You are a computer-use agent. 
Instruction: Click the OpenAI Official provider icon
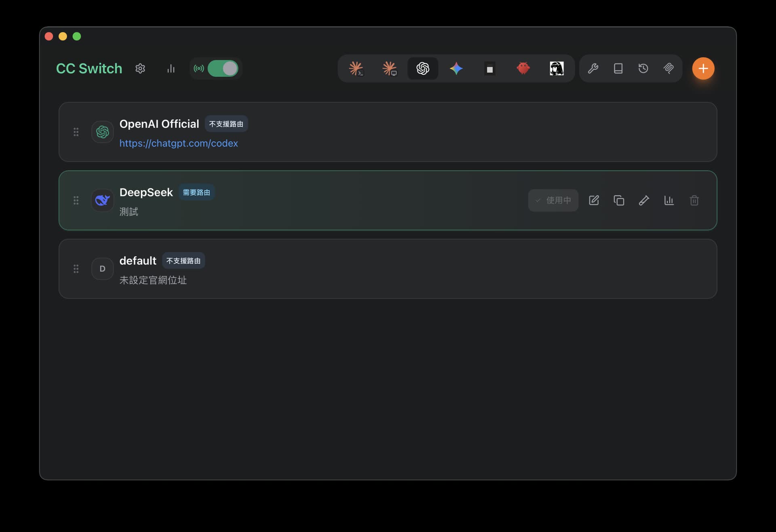click(102, 132)
